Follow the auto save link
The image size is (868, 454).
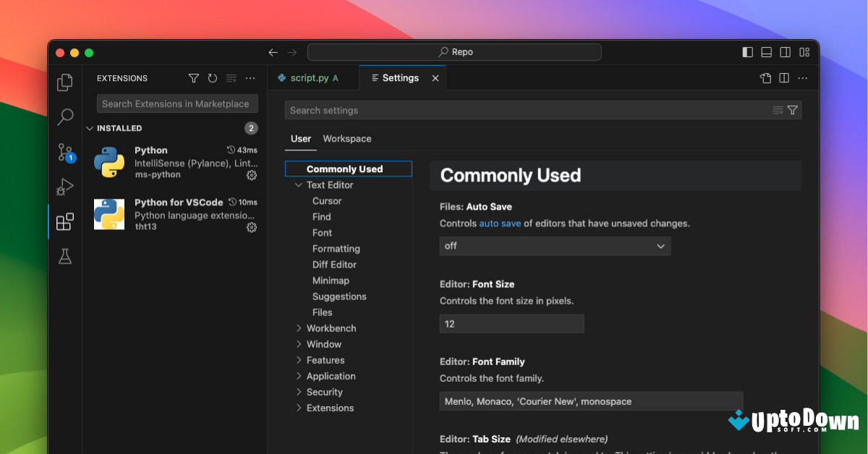click(499, 223)
